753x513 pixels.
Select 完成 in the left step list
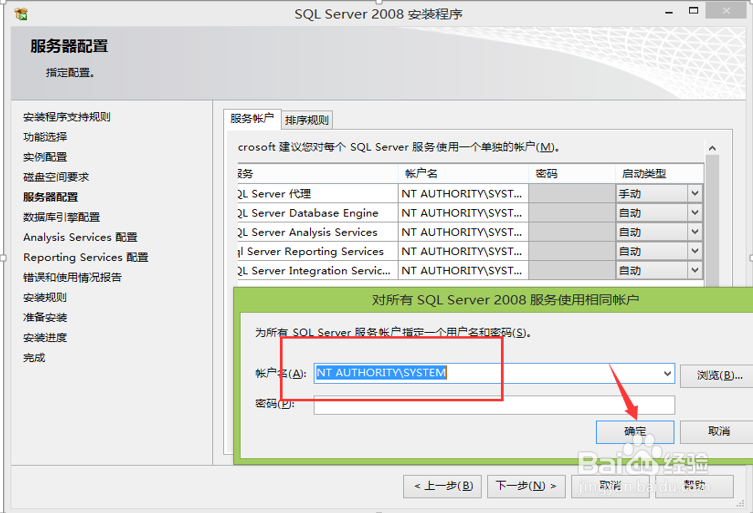point(34,358)
